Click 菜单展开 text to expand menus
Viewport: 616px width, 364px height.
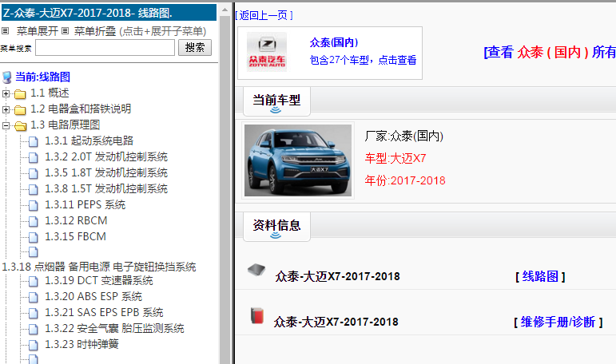click(x=38, y=31)
